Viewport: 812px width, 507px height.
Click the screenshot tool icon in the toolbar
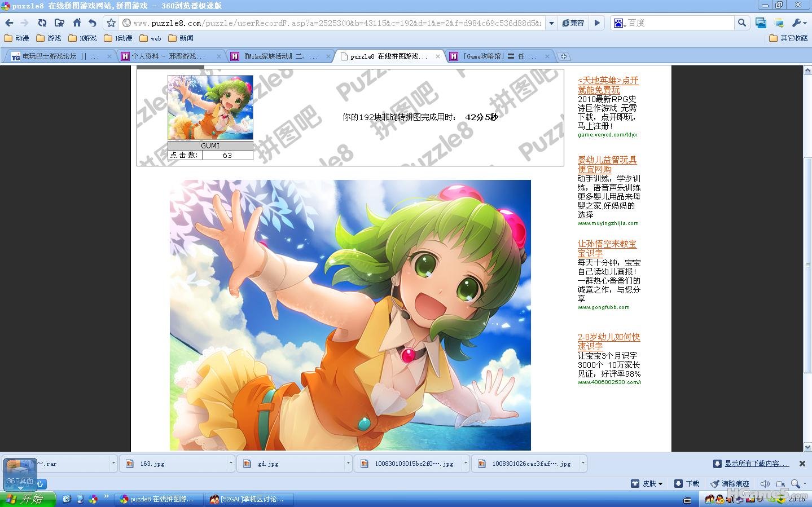[x=761, y=23]
